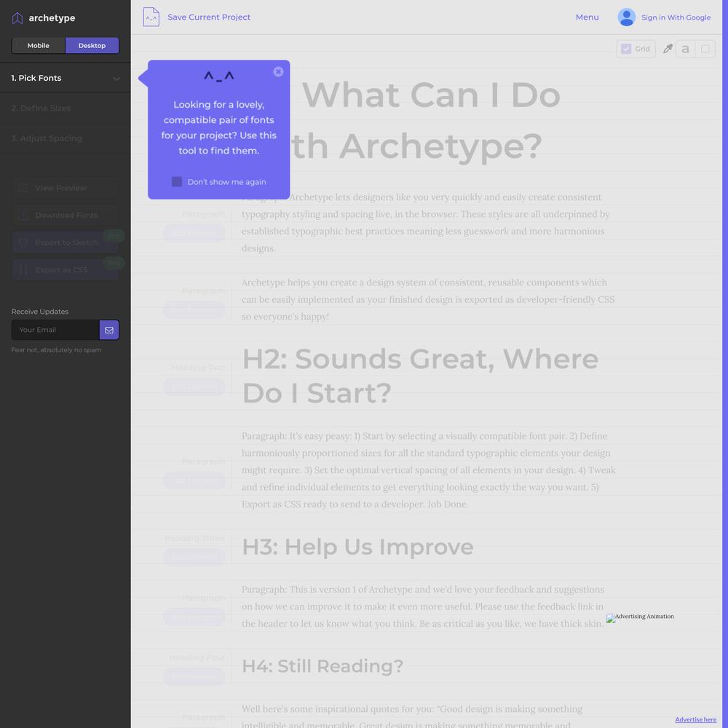Click the Save Current Project document icon
Viewport: 728px width, 728px height.
(x=151, y=17)
